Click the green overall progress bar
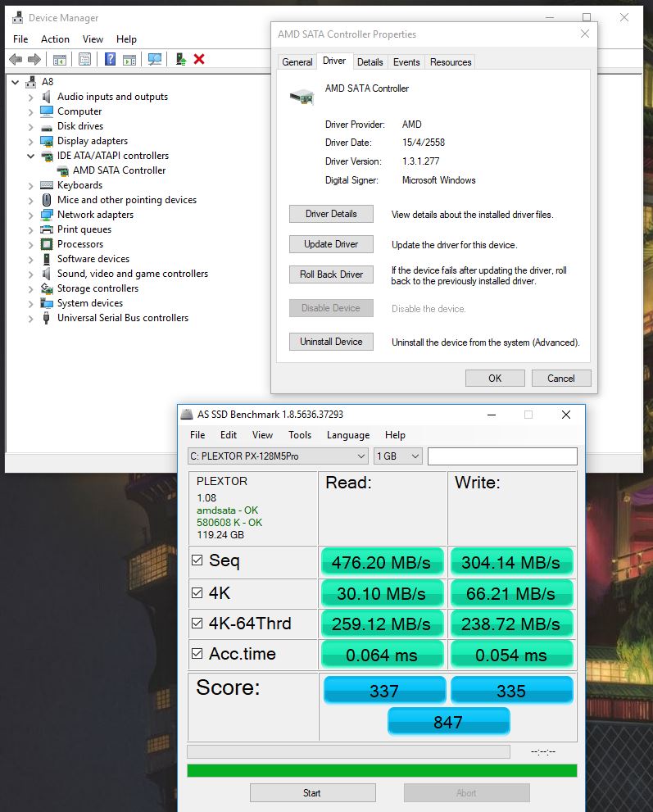The image size is (653, 812). click(x=382, y=770)
